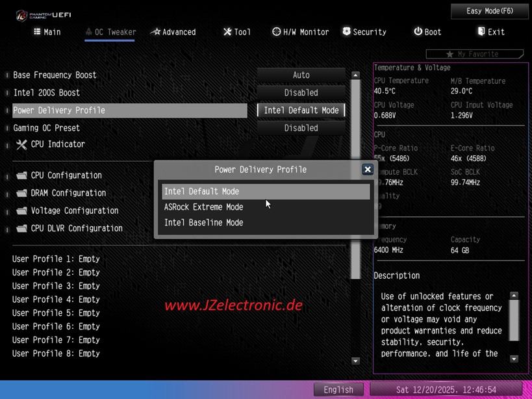This screenshot has height=399, width=532.
Task: Change language with English button
Action: point(338,389)
